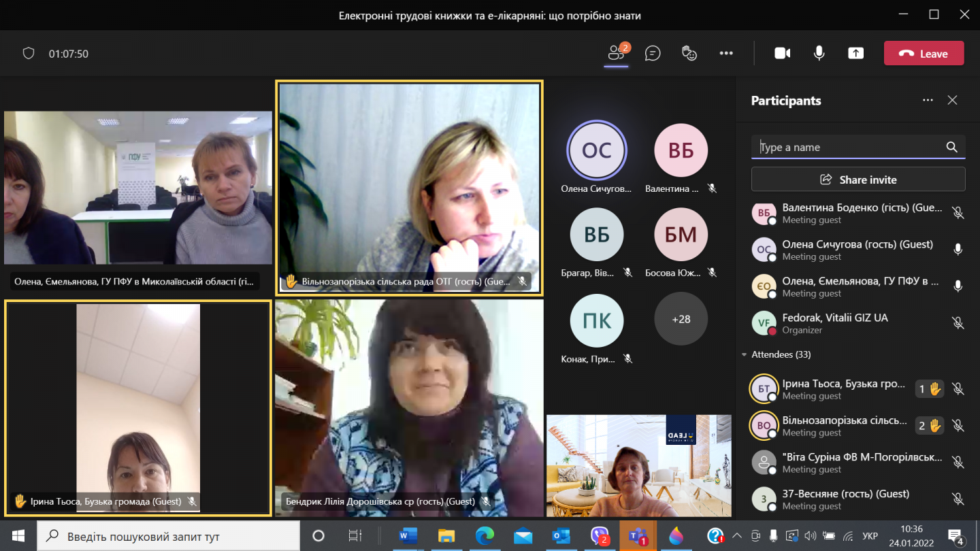Show the +28 more participants
This screenshot has width=980, height=551.
tap(681, 319)
